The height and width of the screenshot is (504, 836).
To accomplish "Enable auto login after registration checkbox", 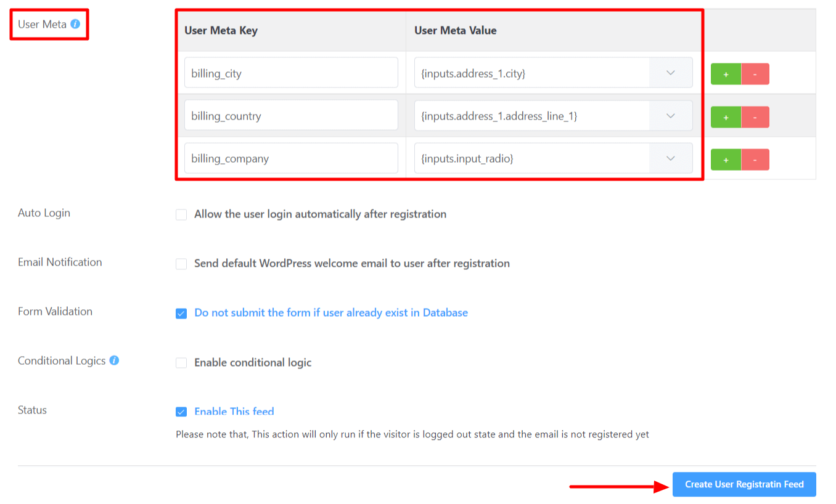I will 181,215.
